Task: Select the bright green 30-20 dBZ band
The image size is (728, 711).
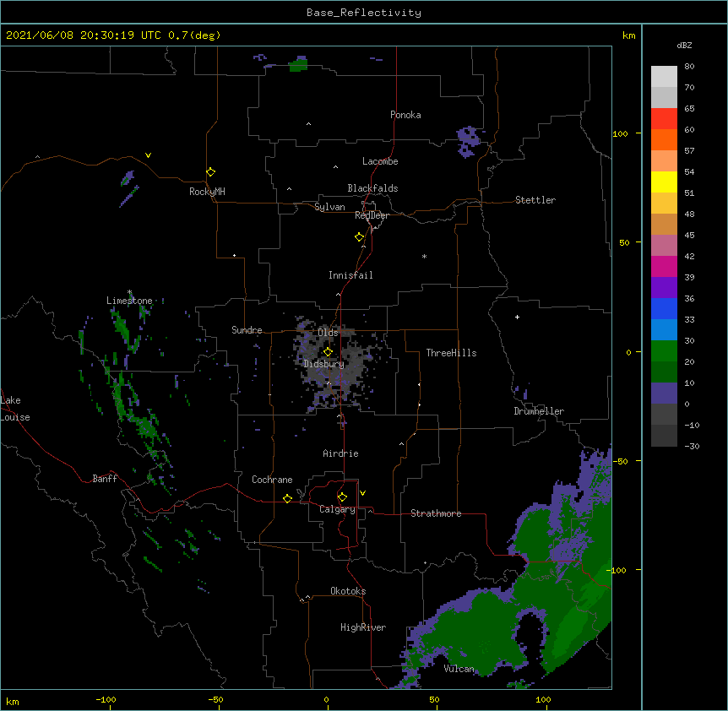Action: coord(664,351)
